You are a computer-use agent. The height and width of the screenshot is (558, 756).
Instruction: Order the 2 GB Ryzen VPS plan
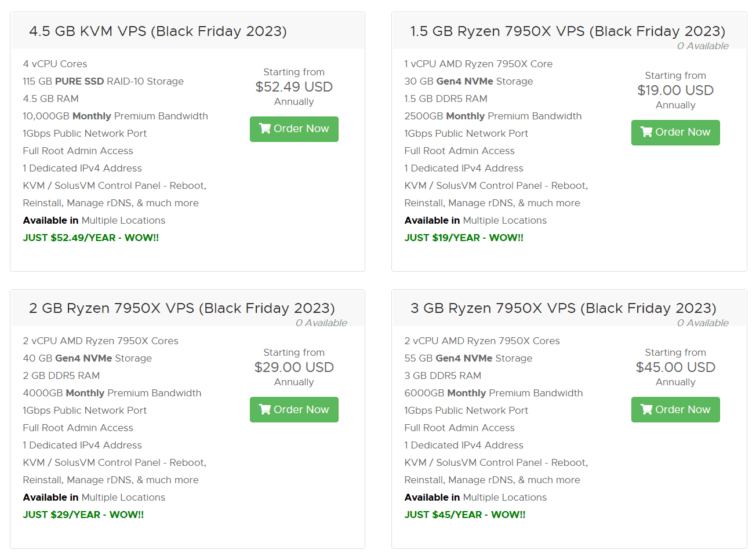click(x=294, y=410)
